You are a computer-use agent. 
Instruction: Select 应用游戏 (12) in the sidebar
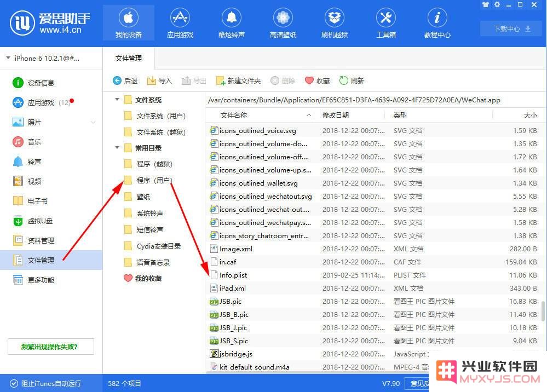coord(51,102)
